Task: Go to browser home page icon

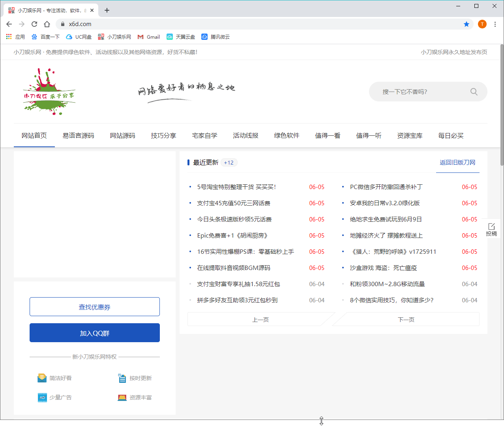Action: (x=47, y=24)
